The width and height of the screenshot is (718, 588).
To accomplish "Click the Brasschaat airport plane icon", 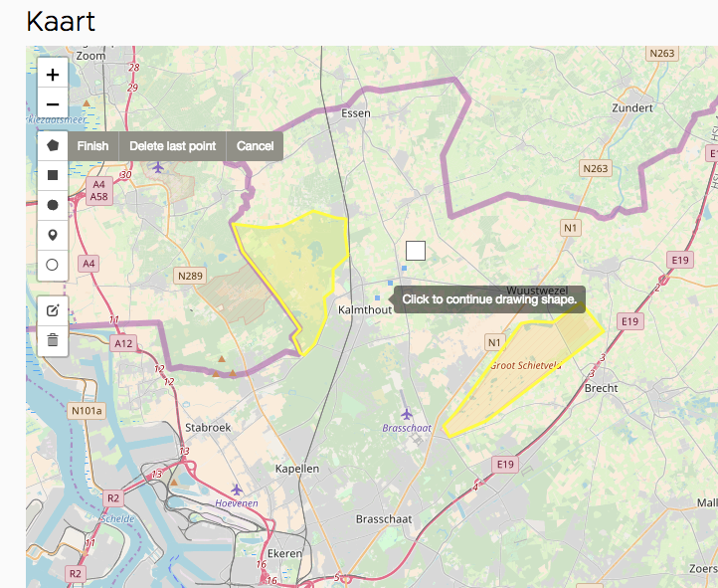I will (x=406, y=413).
